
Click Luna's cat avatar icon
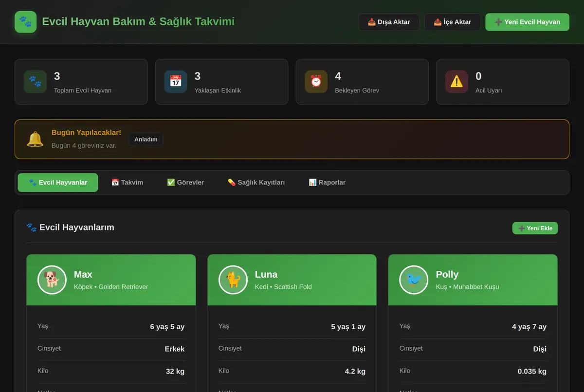(x=233, y=280)
